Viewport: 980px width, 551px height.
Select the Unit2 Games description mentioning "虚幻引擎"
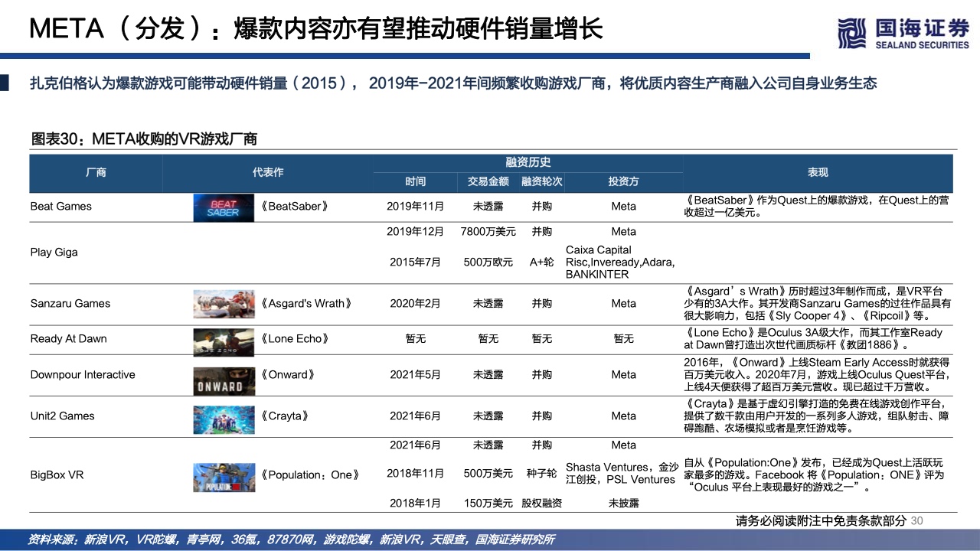click(816, 416)
